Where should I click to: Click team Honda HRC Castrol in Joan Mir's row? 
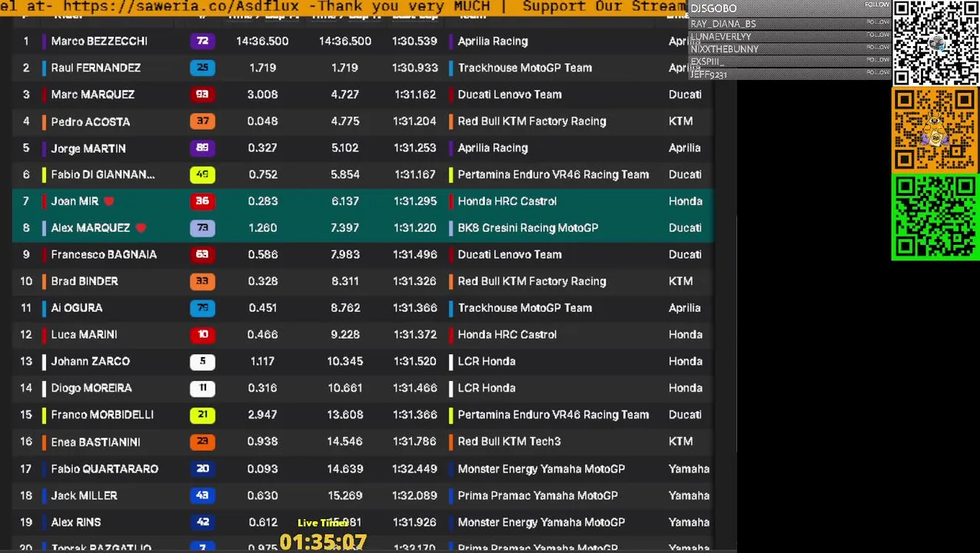point(507,201)
